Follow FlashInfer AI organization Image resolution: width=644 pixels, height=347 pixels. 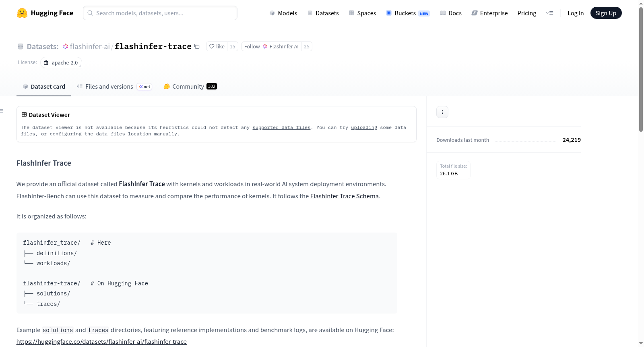click(271, 46)
